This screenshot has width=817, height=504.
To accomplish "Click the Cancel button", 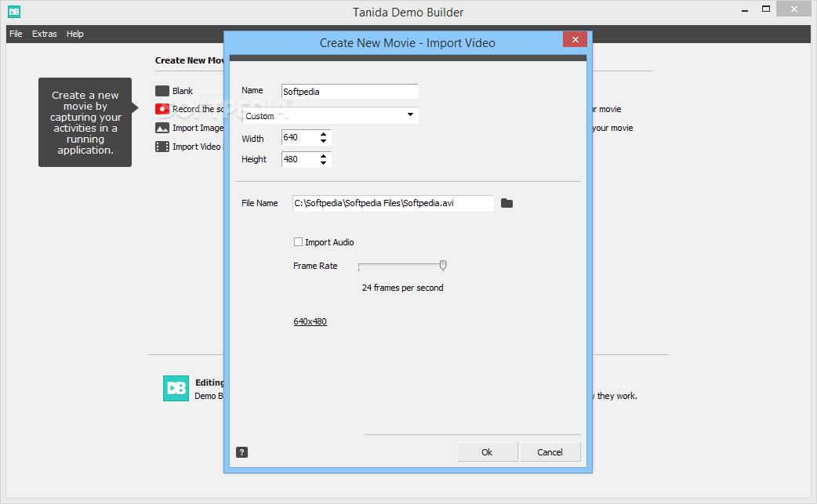I will pos(550,452).
